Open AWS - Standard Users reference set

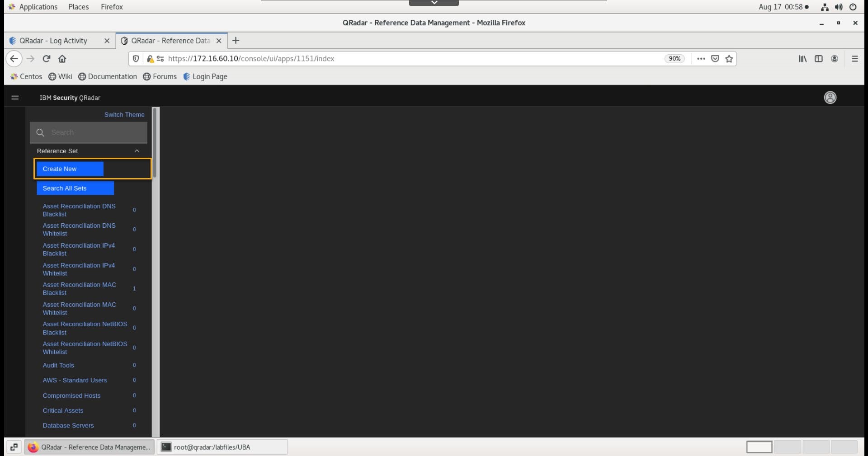pos(75,380)
